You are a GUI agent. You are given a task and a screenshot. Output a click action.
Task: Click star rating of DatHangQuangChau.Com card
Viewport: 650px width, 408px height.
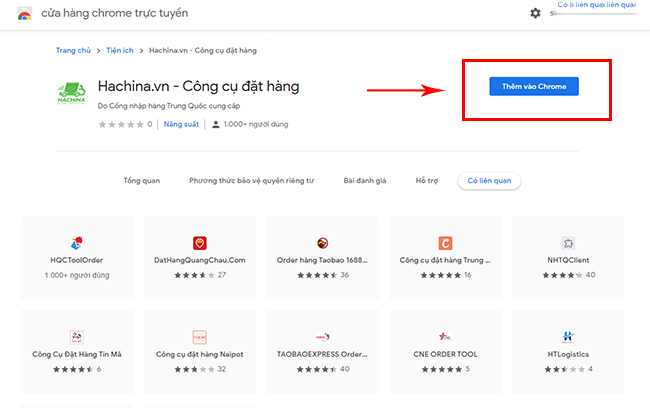(x=194, y=275)
